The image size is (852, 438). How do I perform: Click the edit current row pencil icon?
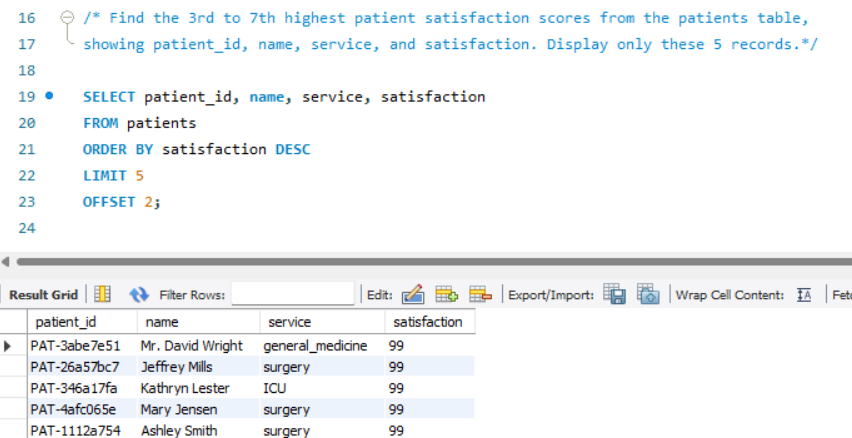point(413,295)
